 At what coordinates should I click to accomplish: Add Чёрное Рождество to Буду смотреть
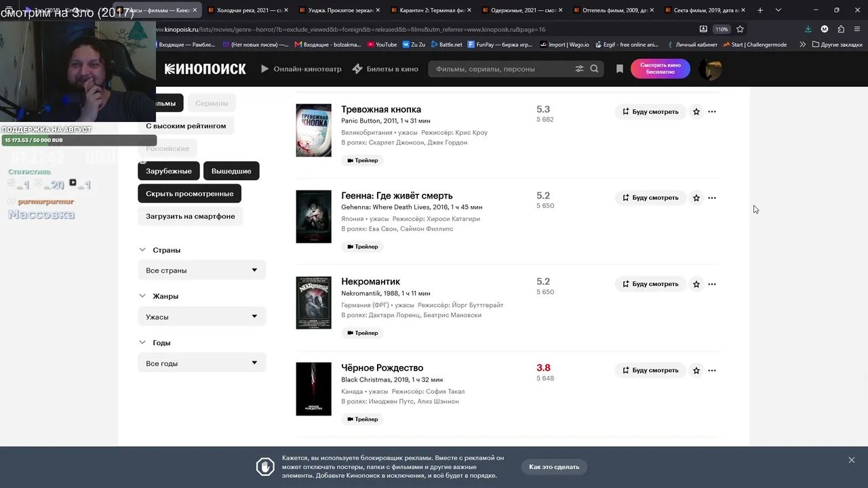coord(650,370)
